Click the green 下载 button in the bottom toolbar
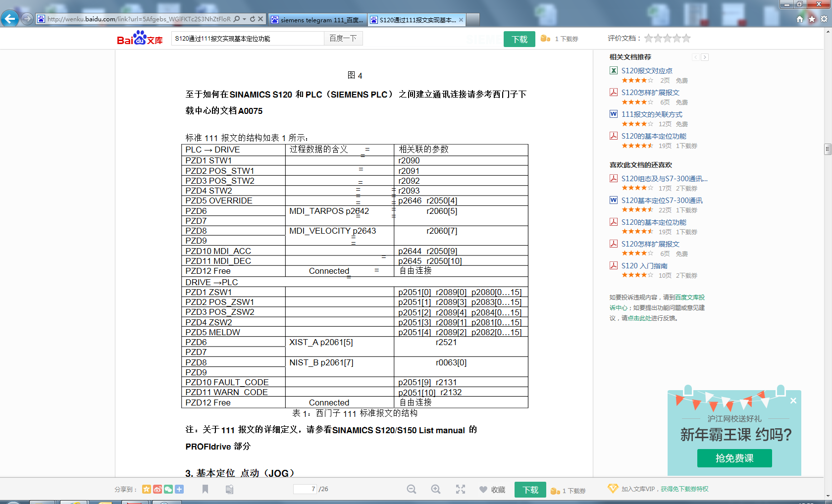This screenshot has width=832, height=504. 530,490
